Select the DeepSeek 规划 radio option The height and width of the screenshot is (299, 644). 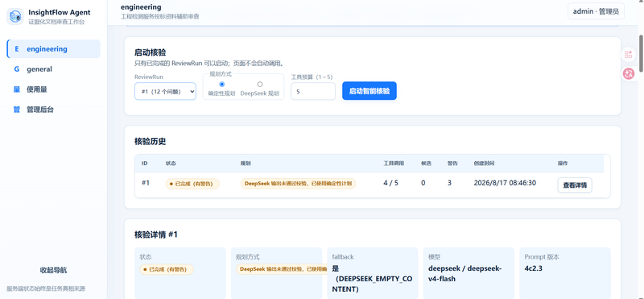[x=259, y=85]
